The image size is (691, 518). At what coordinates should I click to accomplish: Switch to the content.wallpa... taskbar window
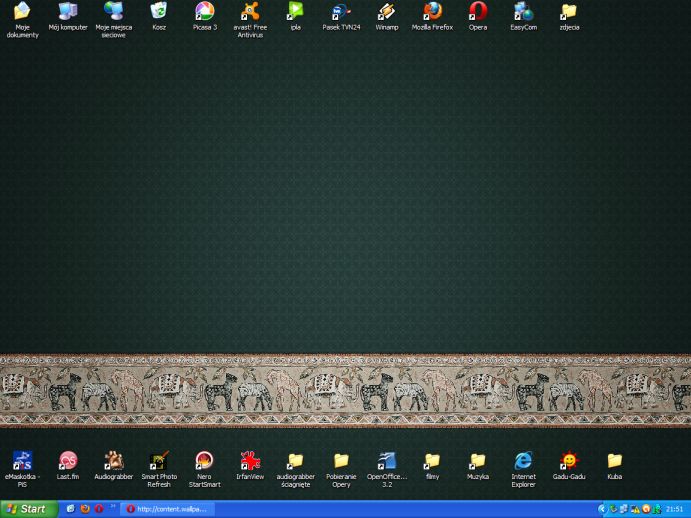pyautogui.click(x=166, y=509)
